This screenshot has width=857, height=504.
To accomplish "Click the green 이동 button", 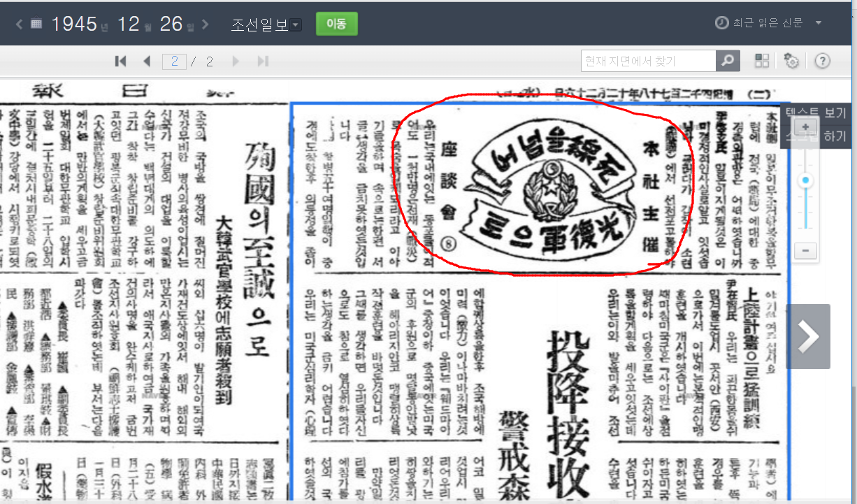I will click(x=336, y=24).
